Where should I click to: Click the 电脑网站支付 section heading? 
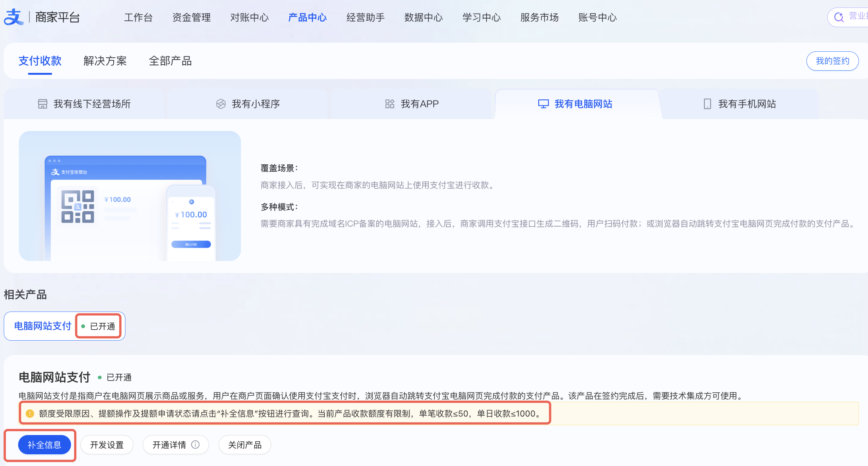tap(54, 377)
